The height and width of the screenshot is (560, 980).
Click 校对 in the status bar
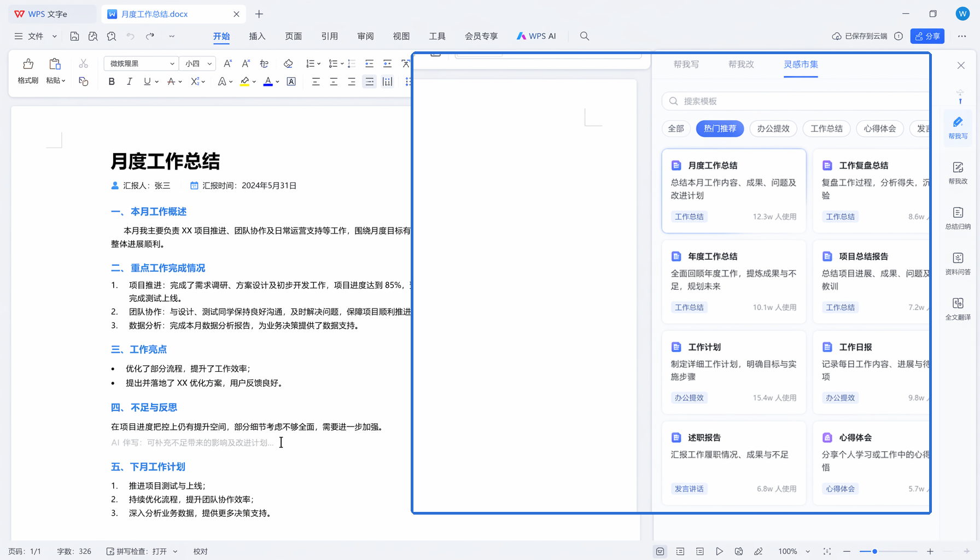pyautogui.click(x=200, y=551)
